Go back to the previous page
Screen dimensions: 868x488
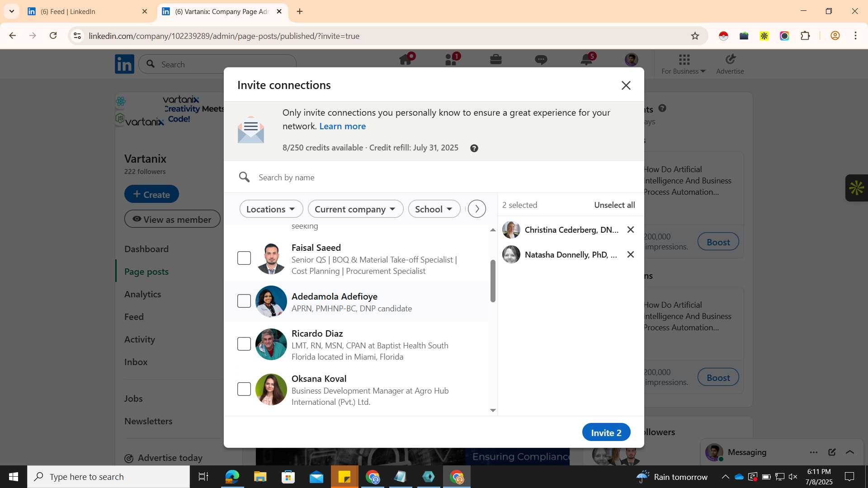click(x=13, y=36)
